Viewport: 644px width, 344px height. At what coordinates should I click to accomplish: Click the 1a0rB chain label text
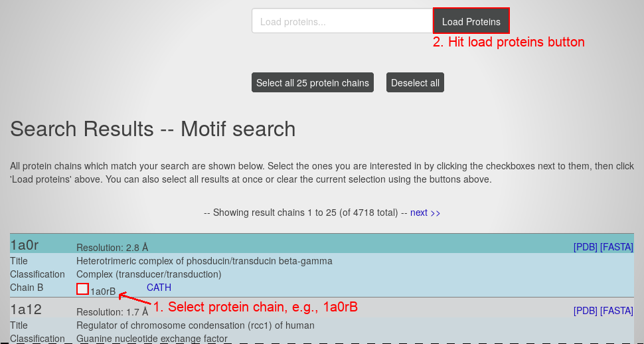(x=104, y=292)
